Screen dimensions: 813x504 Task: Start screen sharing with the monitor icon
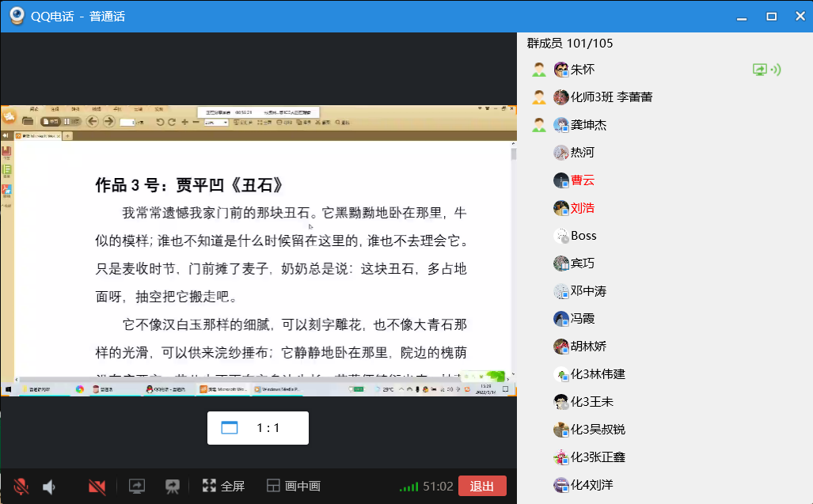pos(137,487)
